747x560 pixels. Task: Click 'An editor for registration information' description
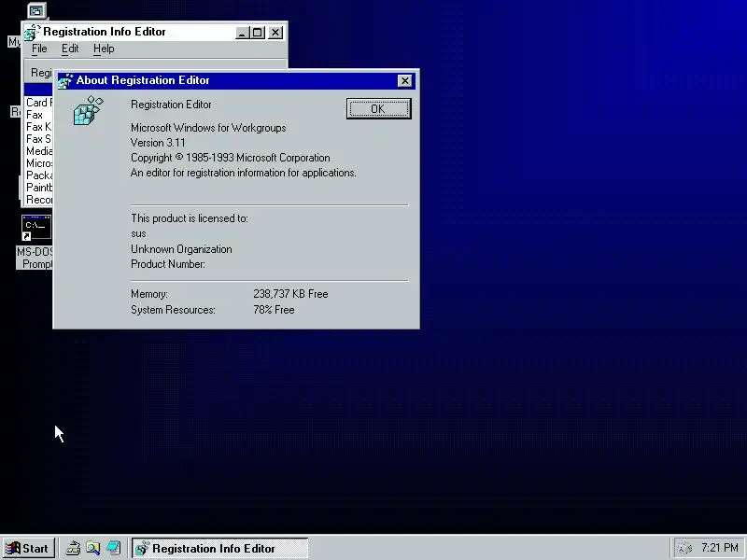coord(244,173)
